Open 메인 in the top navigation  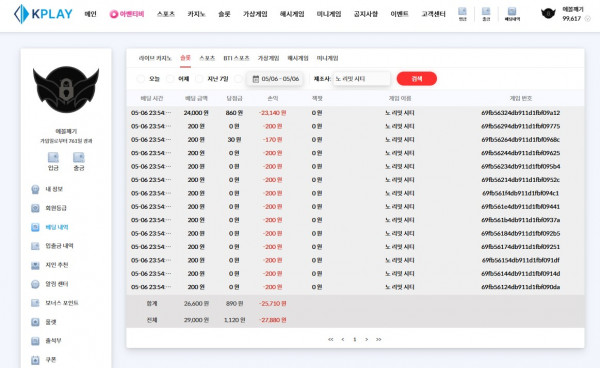click(91, 14)
